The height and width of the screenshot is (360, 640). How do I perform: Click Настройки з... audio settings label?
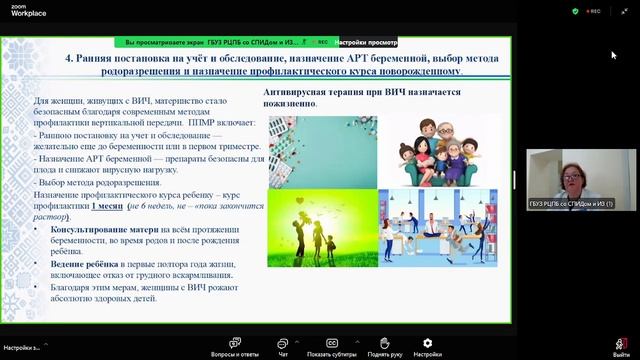22,348
